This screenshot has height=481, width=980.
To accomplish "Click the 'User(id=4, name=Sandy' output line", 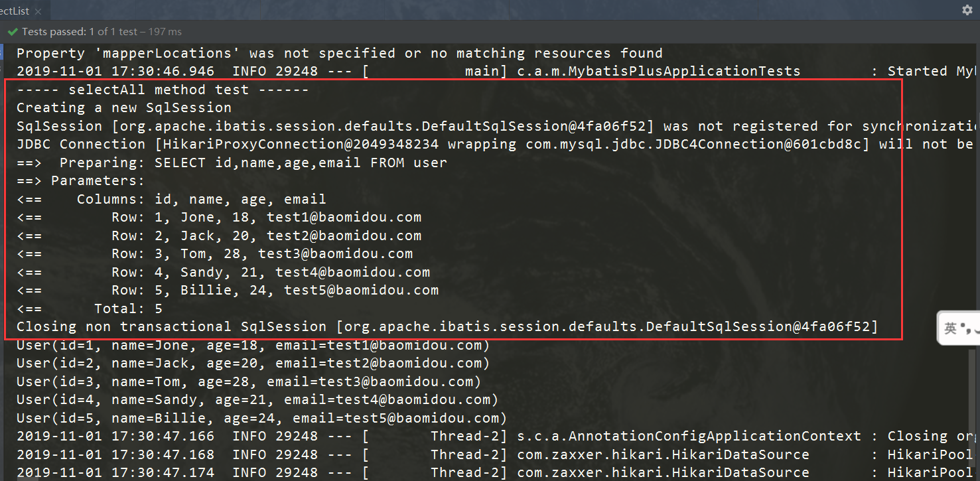I will click(x=257, y=399).
